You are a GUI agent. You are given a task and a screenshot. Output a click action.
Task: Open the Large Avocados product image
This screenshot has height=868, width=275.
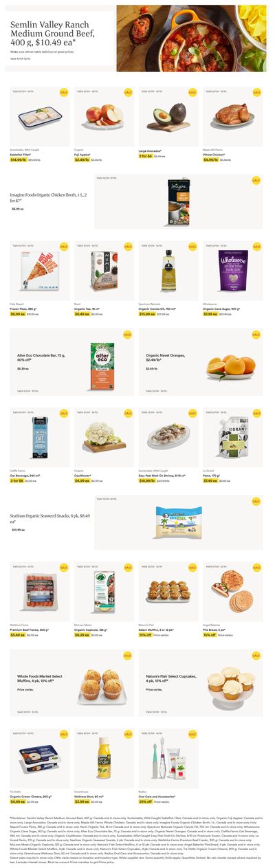click(x=168, y=115)
